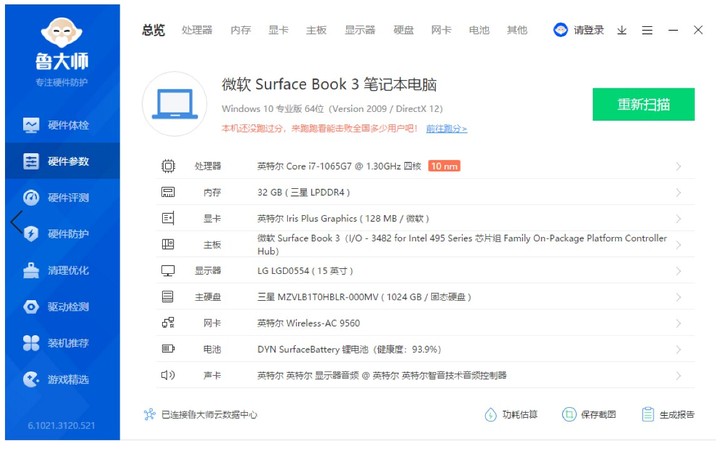Screen dimensions: 728x454
Task: Switch to the 处理器 tab
Action: click(197, 31)
